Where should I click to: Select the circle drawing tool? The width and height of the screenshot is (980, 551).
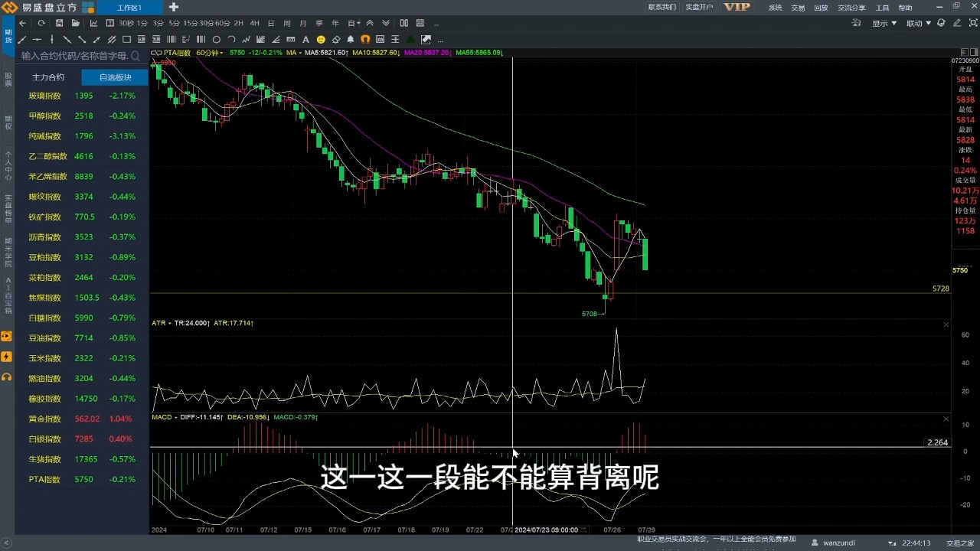(216, 40)
